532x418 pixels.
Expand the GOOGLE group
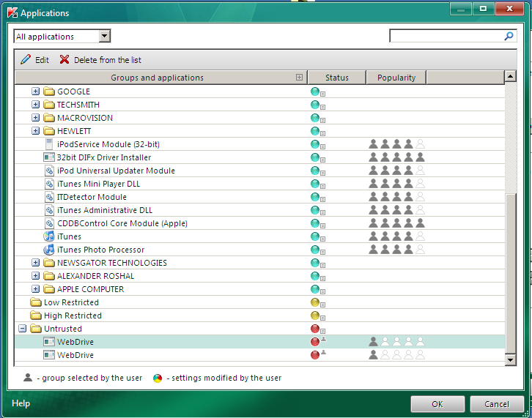36,92
